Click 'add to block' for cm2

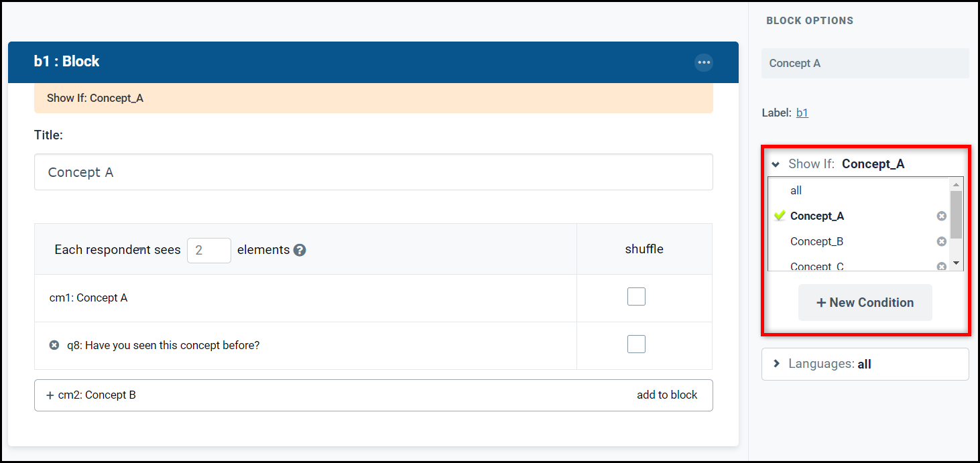(x=667, y=395)
